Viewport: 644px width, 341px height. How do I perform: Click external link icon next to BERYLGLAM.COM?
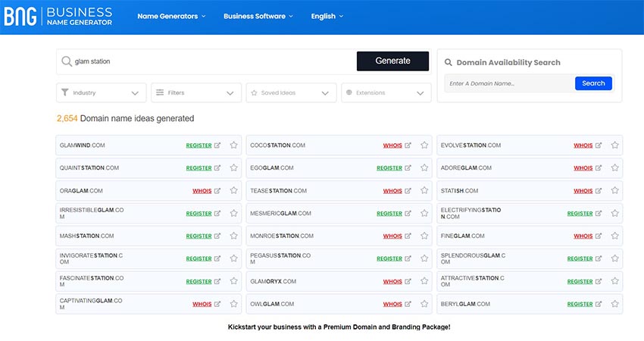599,304
